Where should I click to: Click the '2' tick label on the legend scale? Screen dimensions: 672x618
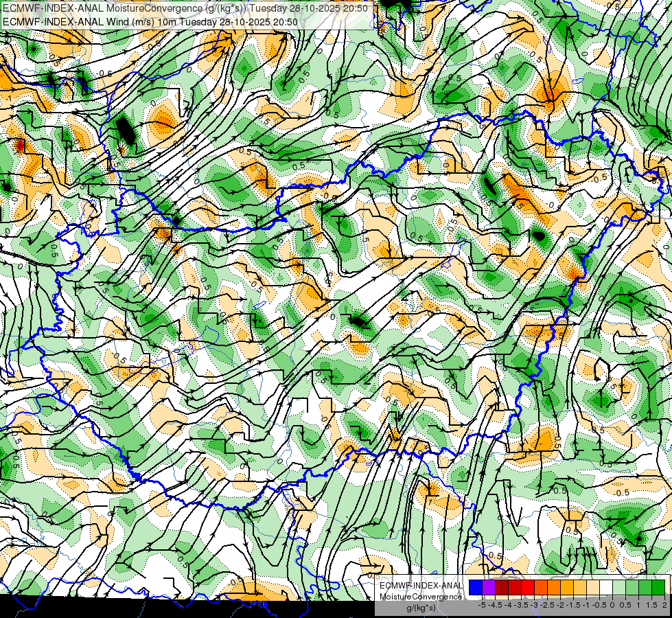[x=664, y=605]
